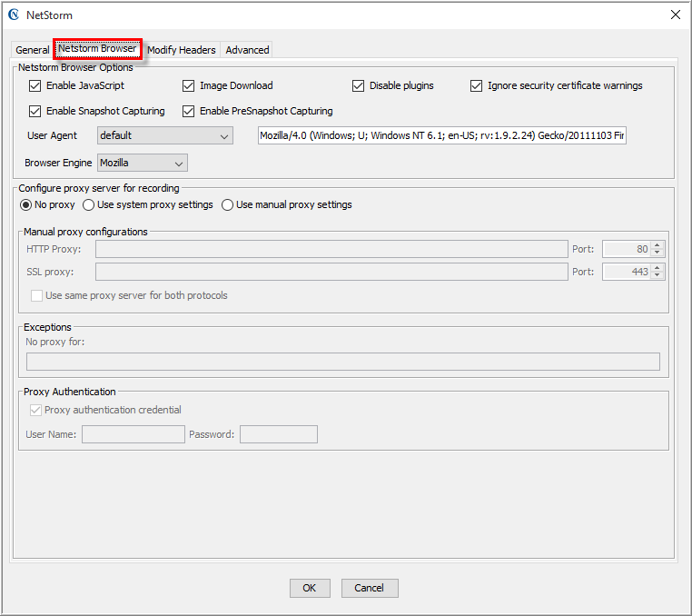Click the HTTP port field showing 80
Screen dimensions: 692x616
tap(627, 249)
